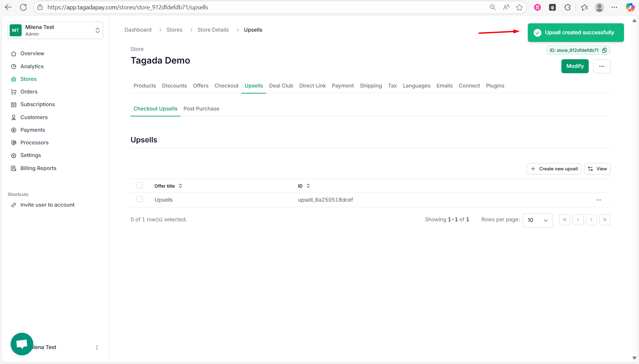Viewport: 639px width, 364px height.
Task: Click the browser profile avatar
Action: tap(599, 7)
